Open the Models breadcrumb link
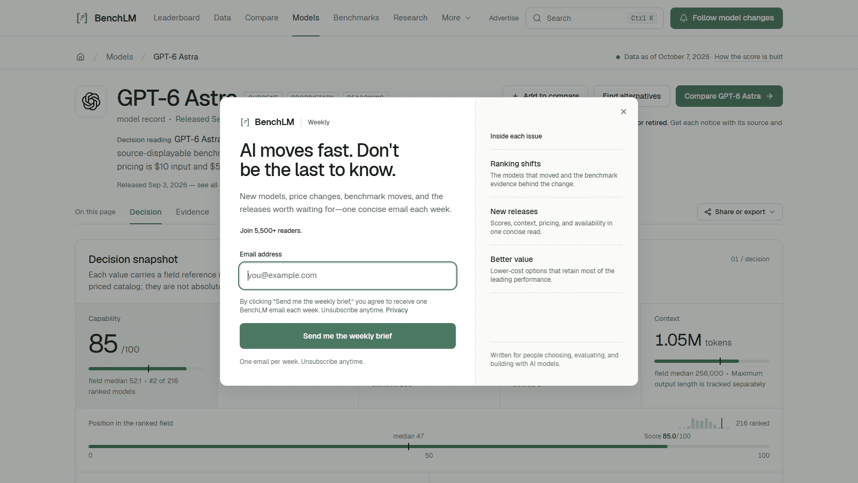The width and height of the screenshot is (858, 483). pyautogui.click(x=119, y=57)
